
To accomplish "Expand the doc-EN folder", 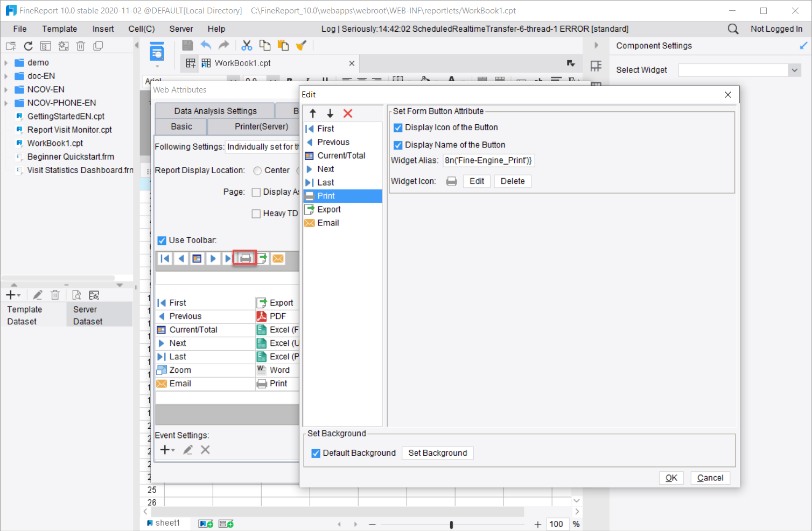I will pyautogui.click(x=6, y=76).
